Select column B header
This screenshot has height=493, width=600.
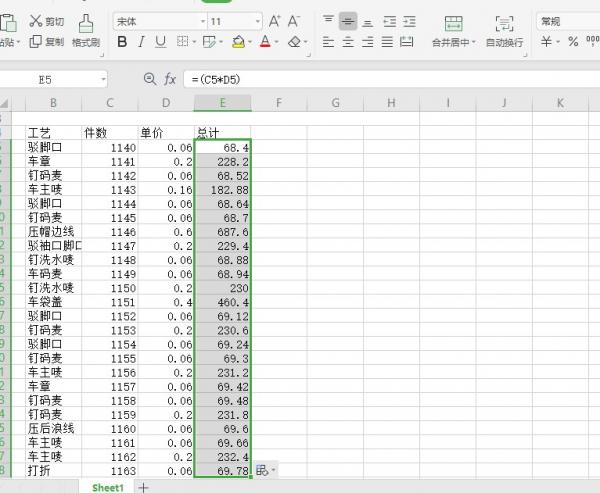(53, 103)
